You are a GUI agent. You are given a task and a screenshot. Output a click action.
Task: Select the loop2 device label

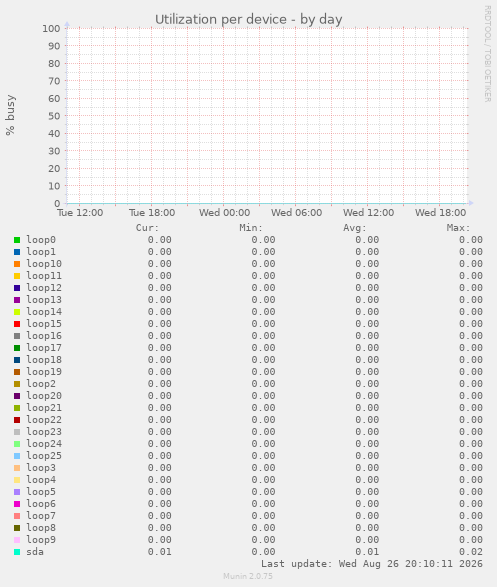tap(41, 383)
